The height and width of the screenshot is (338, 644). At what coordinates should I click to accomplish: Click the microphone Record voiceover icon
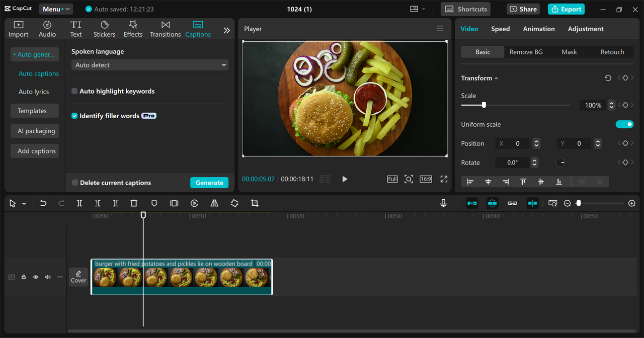click(x=443, y=203)
